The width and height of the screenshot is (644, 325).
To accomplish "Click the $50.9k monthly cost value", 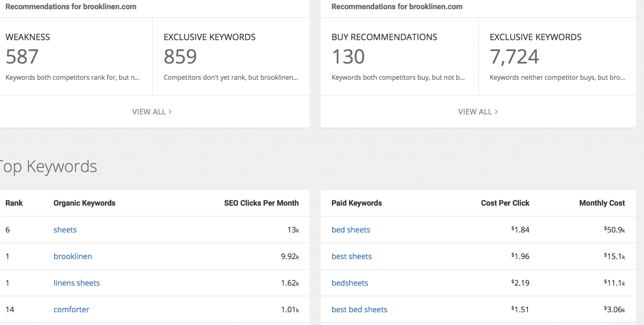I will (614, 230).
